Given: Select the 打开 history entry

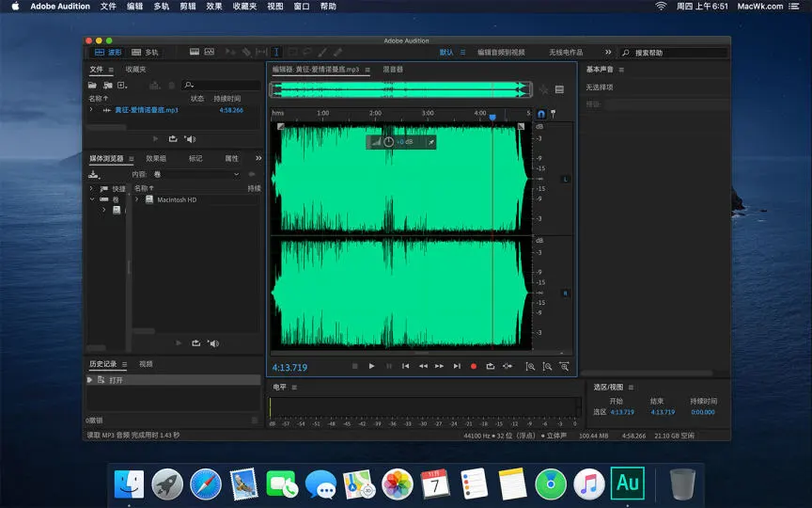Looking at the screenshot, I should click(174, 380).
